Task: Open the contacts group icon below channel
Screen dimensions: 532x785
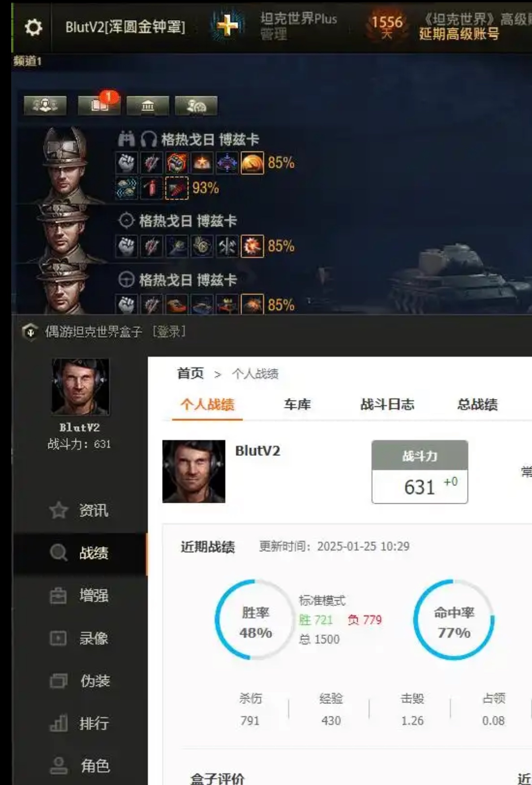Action: (45, 105)
